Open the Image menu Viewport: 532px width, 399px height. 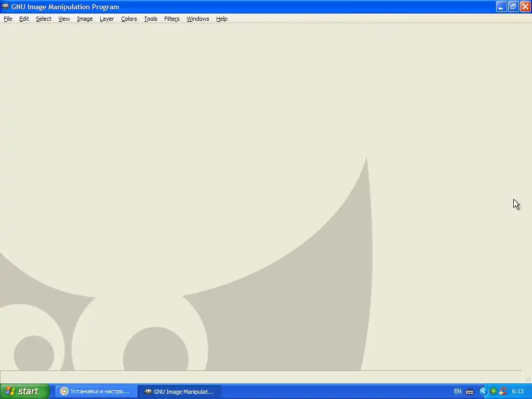85,19
